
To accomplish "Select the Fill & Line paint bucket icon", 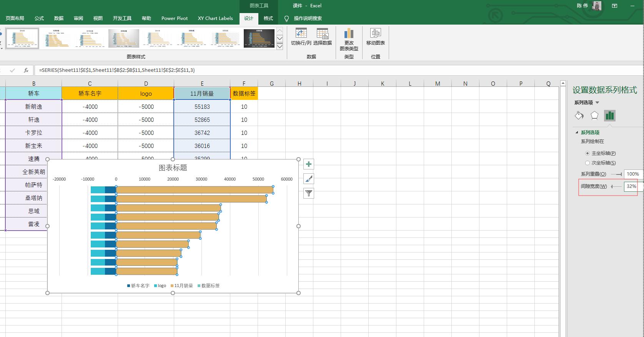I will (579, 115).
